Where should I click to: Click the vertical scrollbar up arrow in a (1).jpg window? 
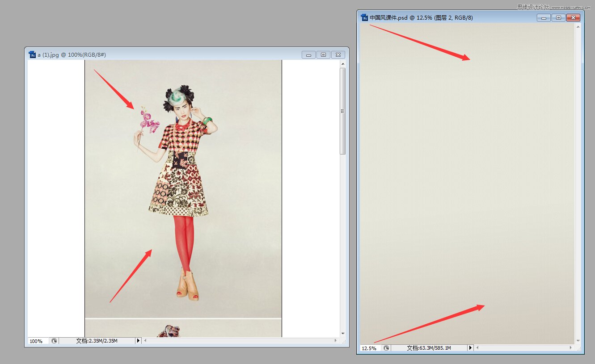(x=343, y=64)
